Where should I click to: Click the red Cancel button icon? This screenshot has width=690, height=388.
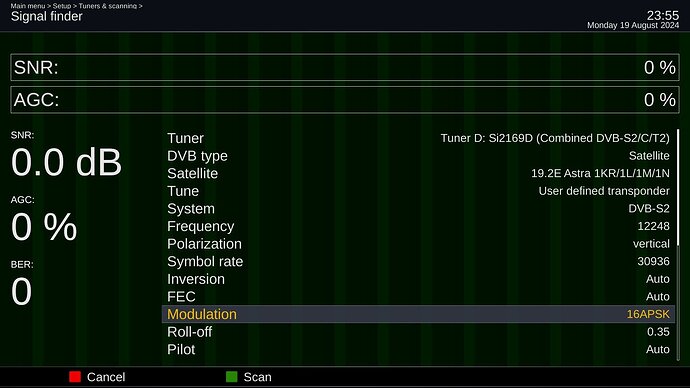click(x=75, y=377)
